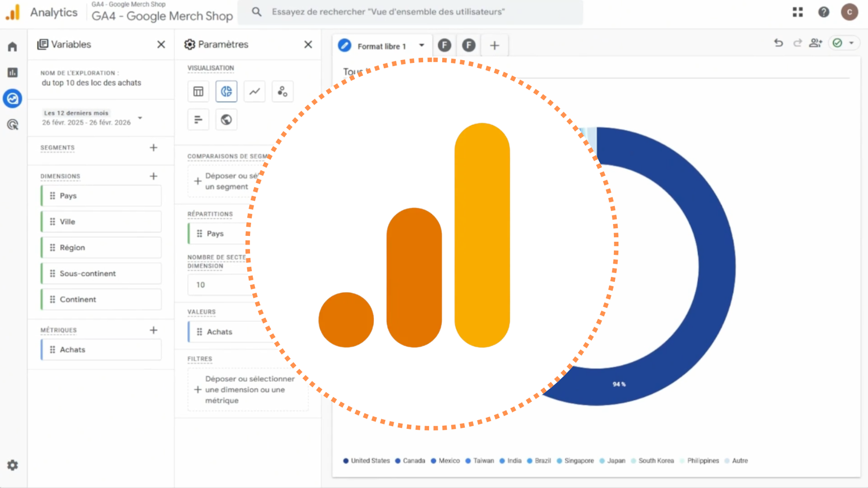The height and width of the screenshot is (488, 868).
Task: Open the saved-status dropdown next to green checkmark
Action: [852, 42]
